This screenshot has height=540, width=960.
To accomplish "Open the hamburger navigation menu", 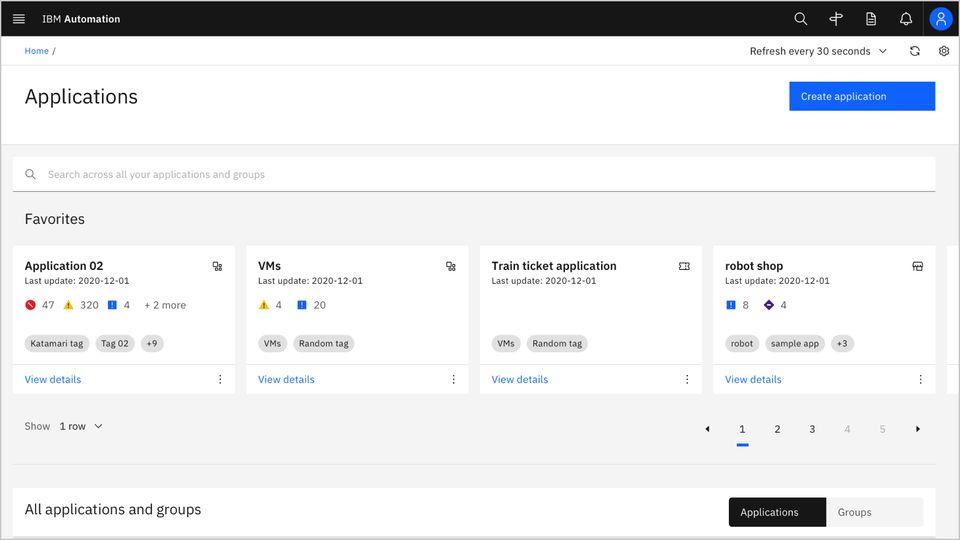I will pyautogui.click(x=19, y=19).
